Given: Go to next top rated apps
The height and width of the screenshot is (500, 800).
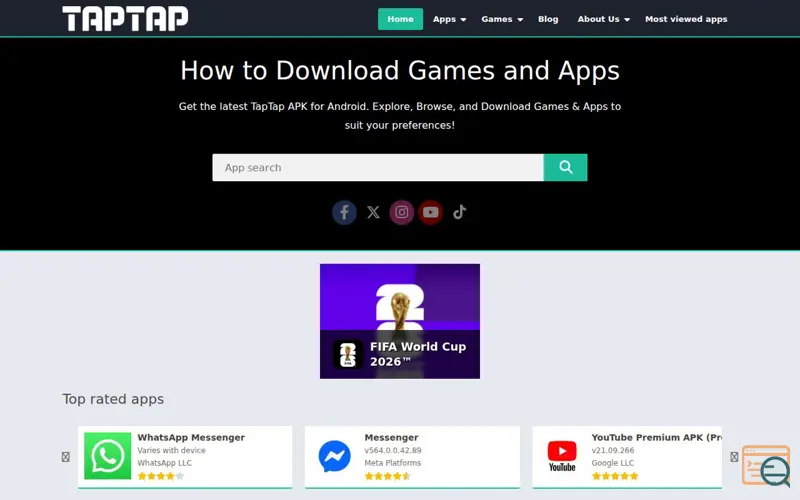Looking at the screenshot, I should (x=734, y=457).
